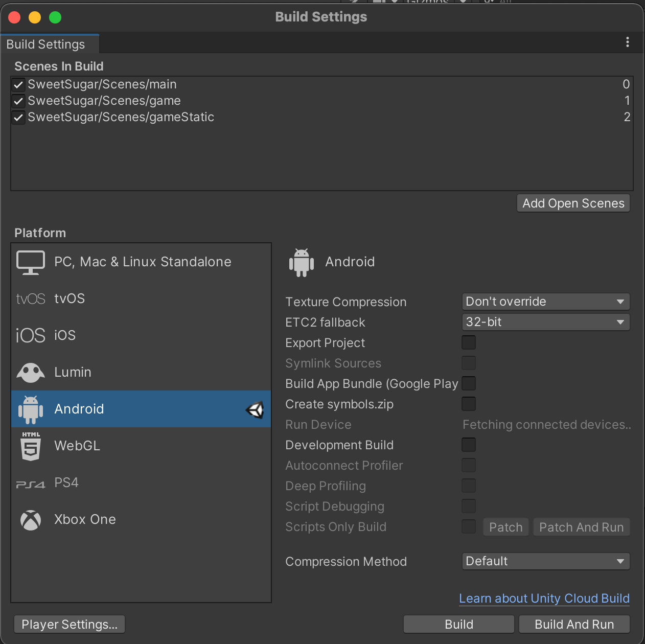
Task: Click the PS4 logo icon
Action: tap(31, 484)
